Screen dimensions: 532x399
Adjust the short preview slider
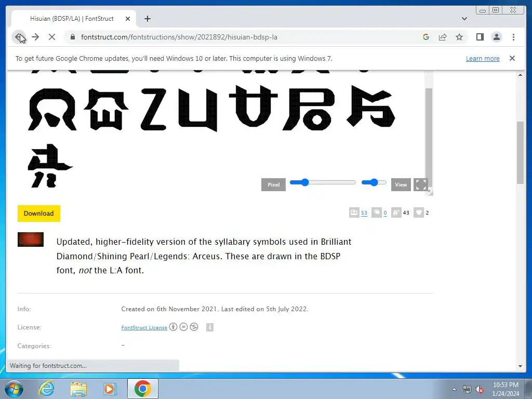pos(374,182)
